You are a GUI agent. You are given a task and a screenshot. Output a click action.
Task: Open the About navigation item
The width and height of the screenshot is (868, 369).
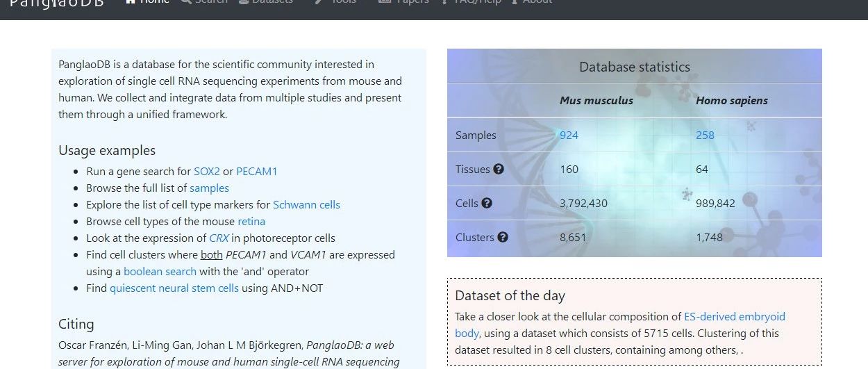[x=532, y=2]
